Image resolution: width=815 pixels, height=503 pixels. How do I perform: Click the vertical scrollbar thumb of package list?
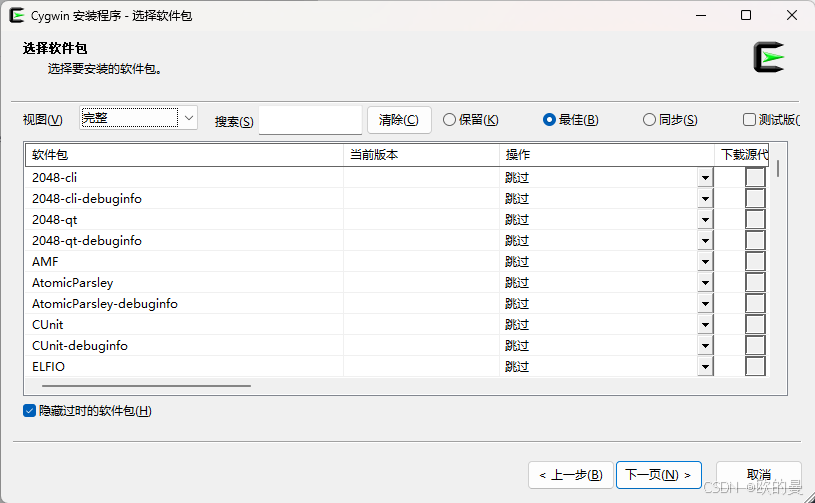click(x=778, y=169)
